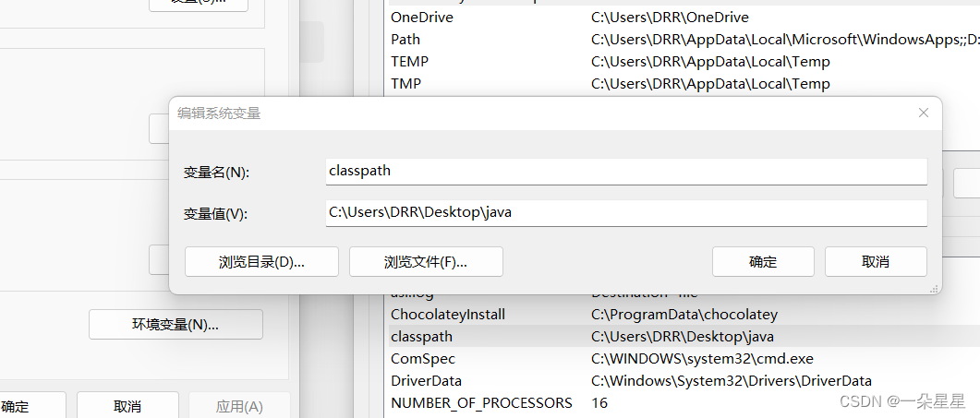Click the Path value starting with WindowsApps
Viewport: 980px width, 418px height.
pos(785,40)
